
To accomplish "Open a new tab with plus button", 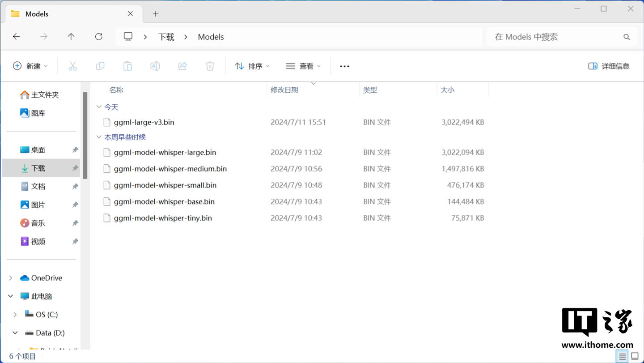I will click(x=156, y=14).
